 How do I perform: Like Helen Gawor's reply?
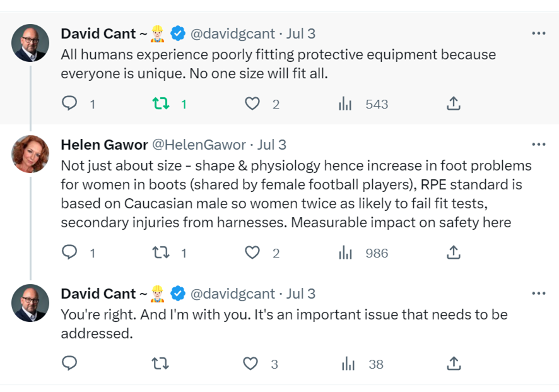(x=252, y=252)
